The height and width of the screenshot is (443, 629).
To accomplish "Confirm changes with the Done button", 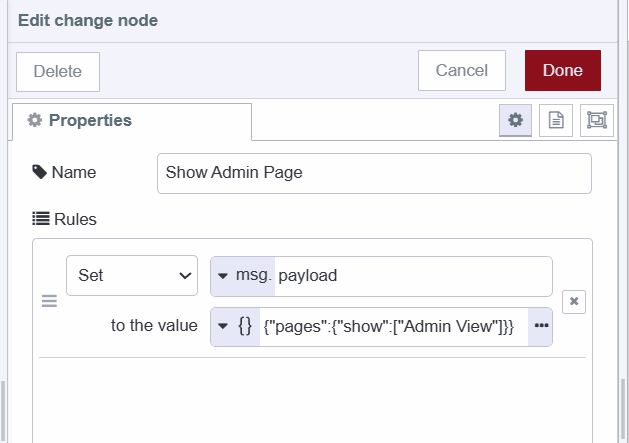I will (562, 71).
